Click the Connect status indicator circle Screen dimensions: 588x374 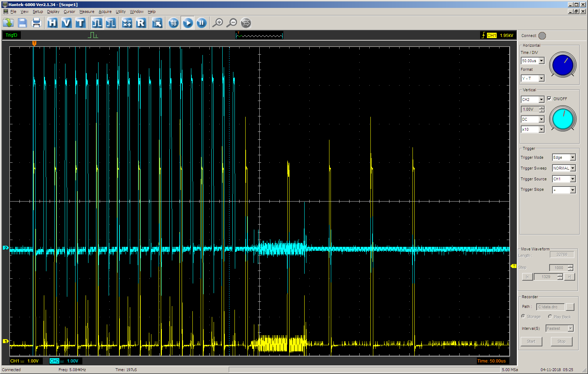[542, 36]
